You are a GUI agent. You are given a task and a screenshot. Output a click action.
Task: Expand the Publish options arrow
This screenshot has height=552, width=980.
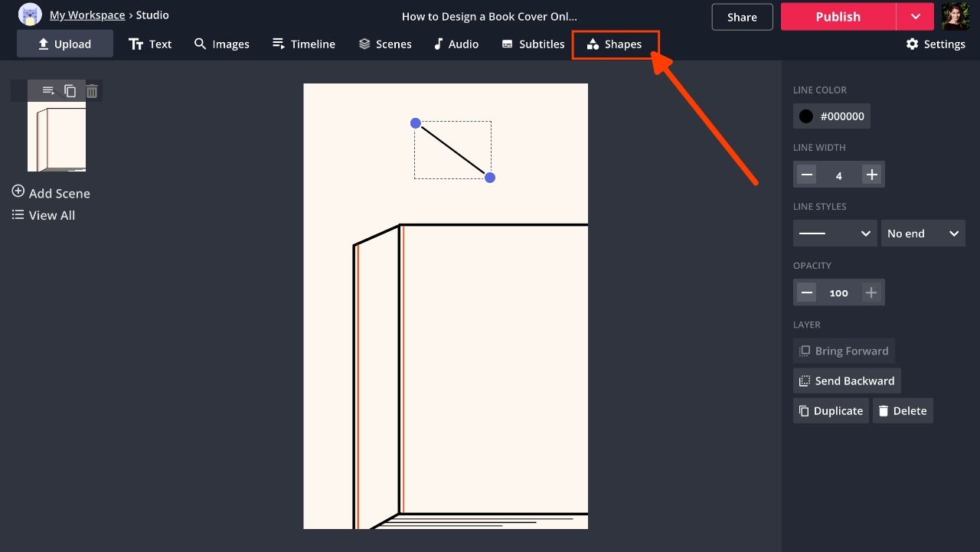pos(915,17)
